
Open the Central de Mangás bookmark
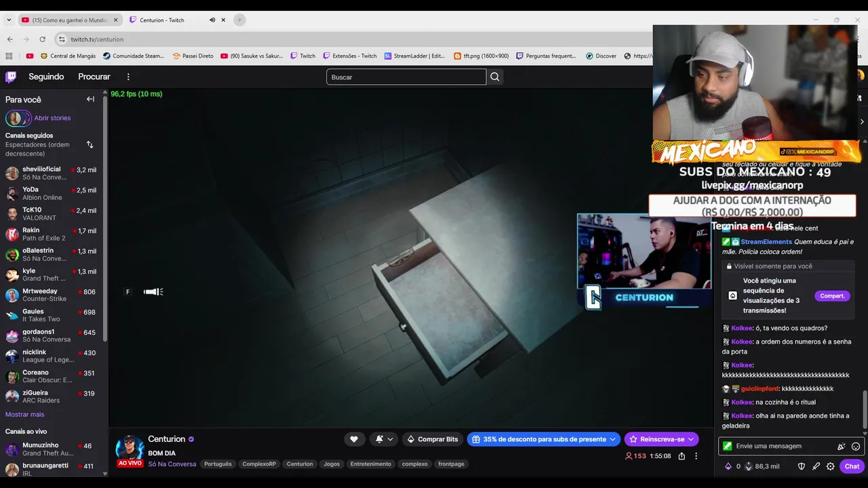[x=68, y=56]
